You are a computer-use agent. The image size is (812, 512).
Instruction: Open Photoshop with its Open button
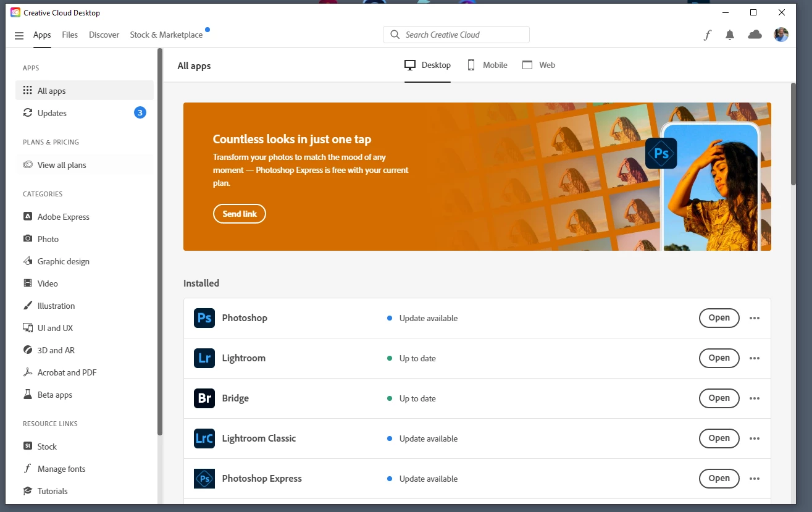point(719,318)
